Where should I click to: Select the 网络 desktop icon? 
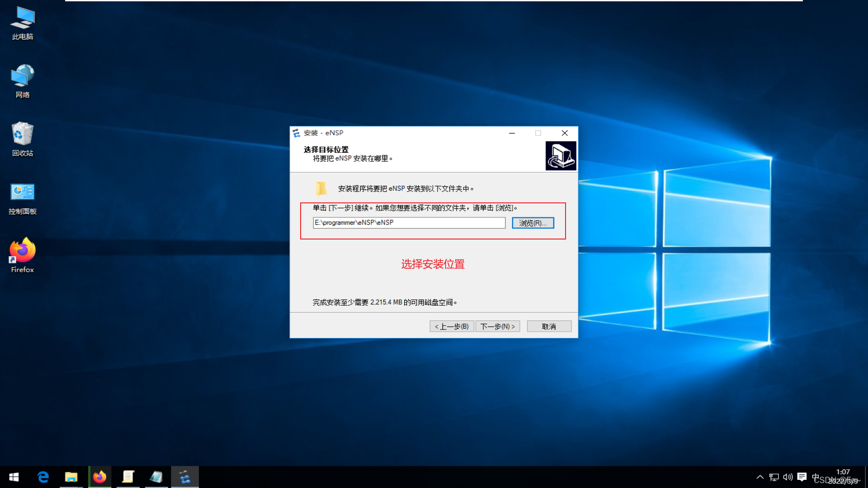tap(23, 81)
